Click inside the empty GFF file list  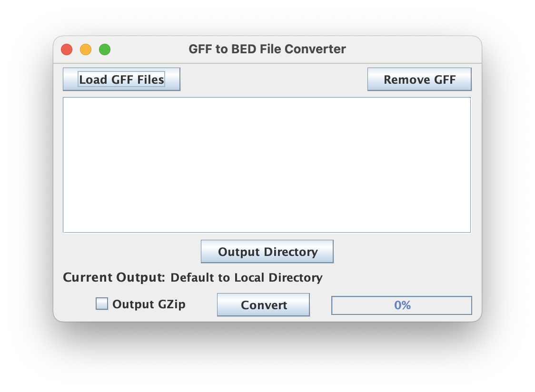[267, 164]
